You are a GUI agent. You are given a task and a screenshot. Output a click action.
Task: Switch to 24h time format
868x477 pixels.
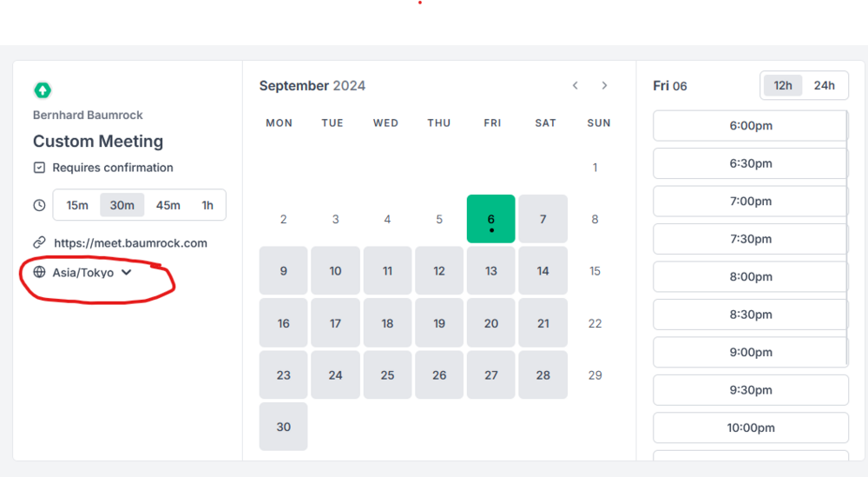(x=824, y=85)
